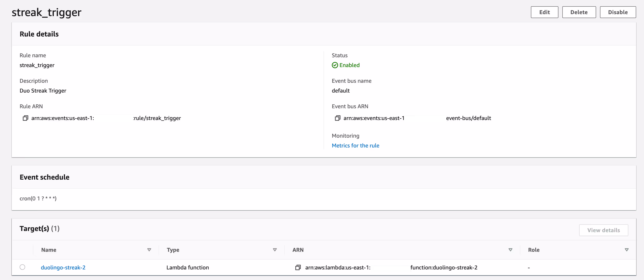Click the Edit button for streak_trigger
The height and width of the screenshot is (280, 644).
point(544,12)
